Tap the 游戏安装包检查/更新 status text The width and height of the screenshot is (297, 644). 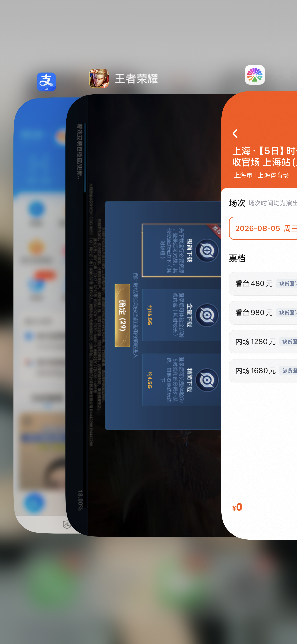click(80, 151)
